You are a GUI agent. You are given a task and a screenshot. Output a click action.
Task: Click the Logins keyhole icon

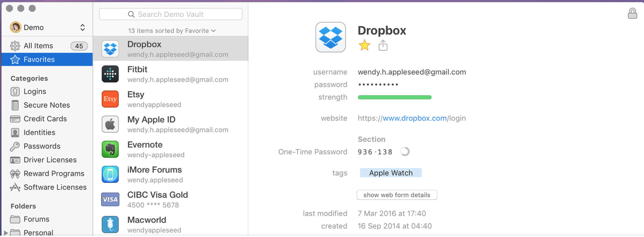(x=15, y=91)
